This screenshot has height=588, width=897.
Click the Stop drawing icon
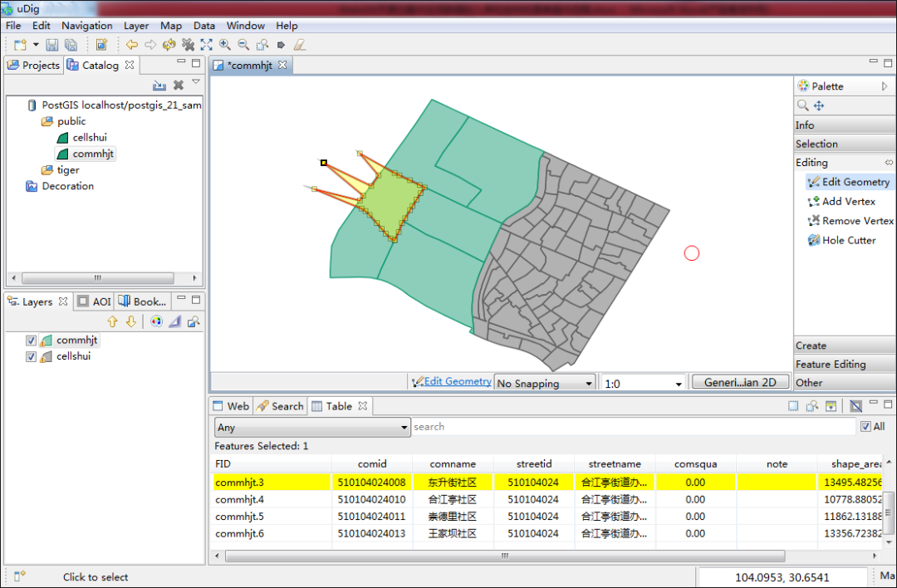point(188,45)
